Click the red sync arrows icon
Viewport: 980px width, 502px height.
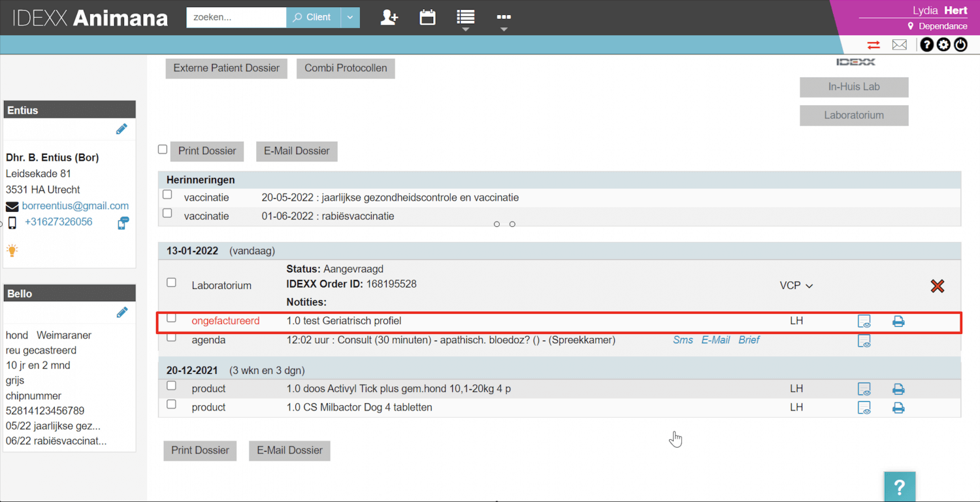(874, 44)
